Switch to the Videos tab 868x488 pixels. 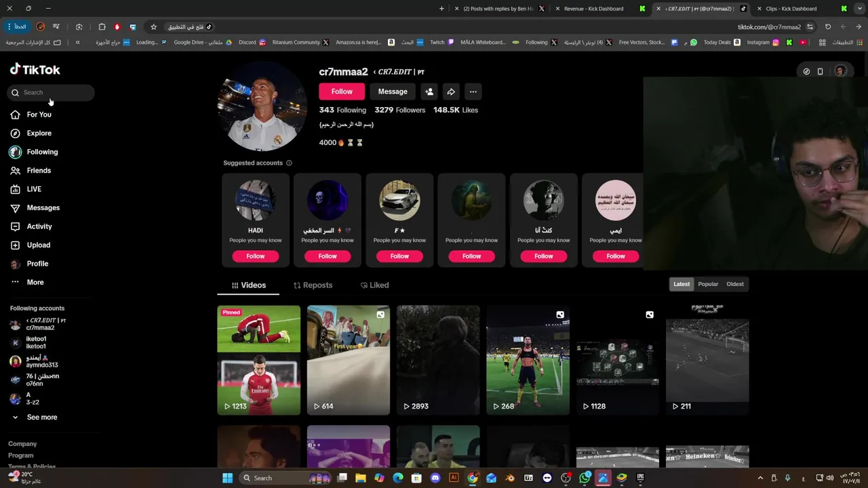tap(248, 285)
